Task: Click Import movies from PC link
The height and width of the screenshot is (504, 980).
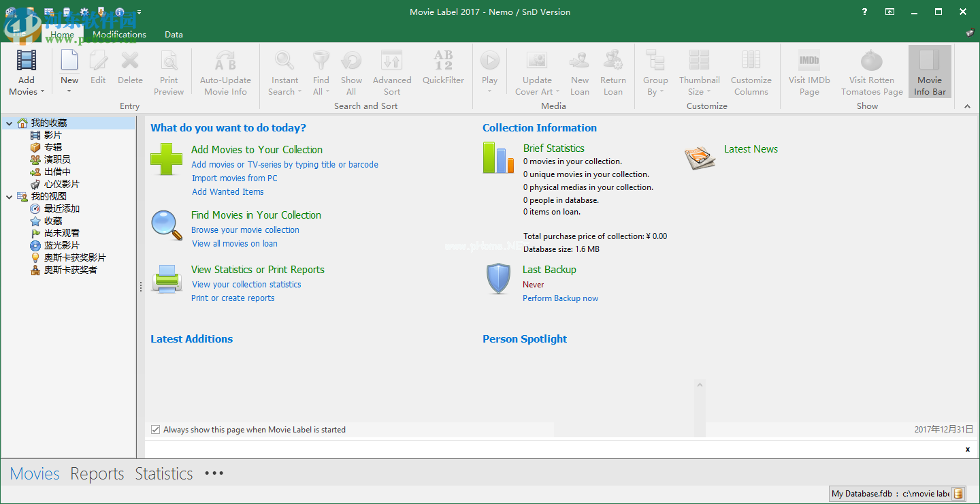Action: [234, 178]
